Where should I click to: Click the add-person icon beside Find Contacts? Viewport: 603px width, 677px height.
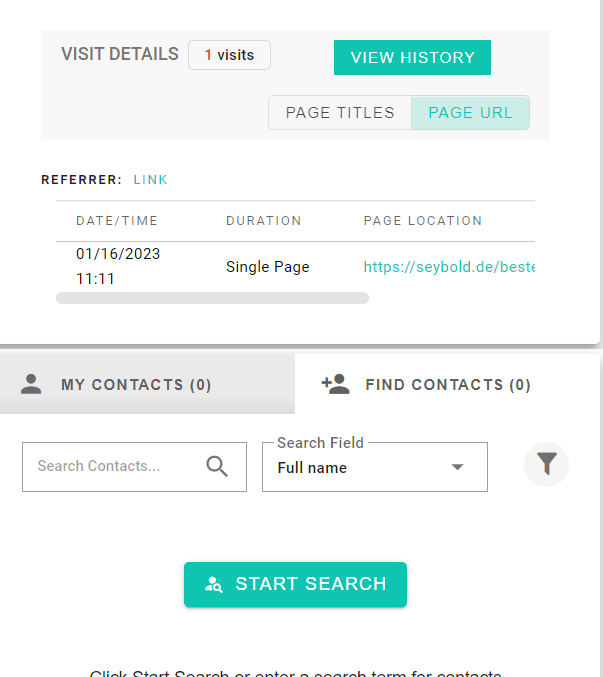(x=335, y=384)
